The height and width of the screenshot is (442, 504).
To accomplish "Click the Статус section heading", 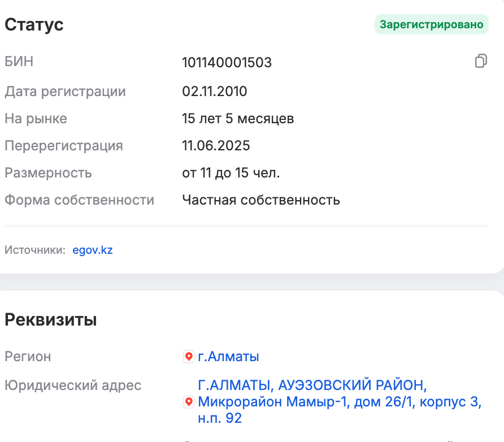I will (34, 25).
